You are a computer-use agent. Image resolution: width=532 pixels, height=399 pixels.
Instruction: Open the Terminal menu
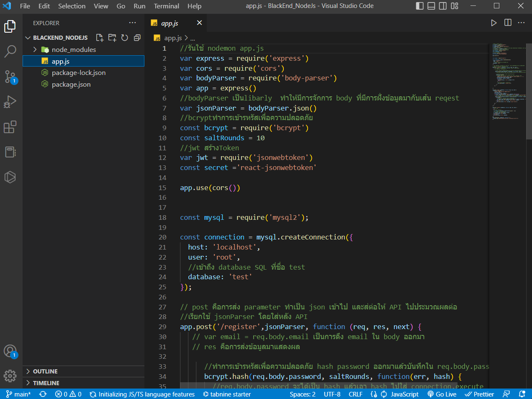(167, 6)
